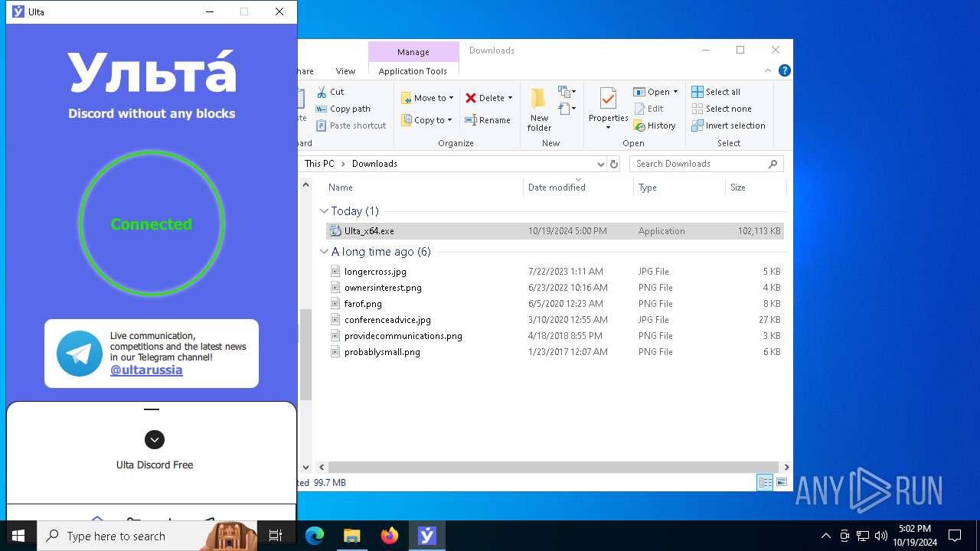Open the Telegram logo icon in Ulta
This screenshot has height=551, width=980.
pyautogui.click(x=80, y=354)
